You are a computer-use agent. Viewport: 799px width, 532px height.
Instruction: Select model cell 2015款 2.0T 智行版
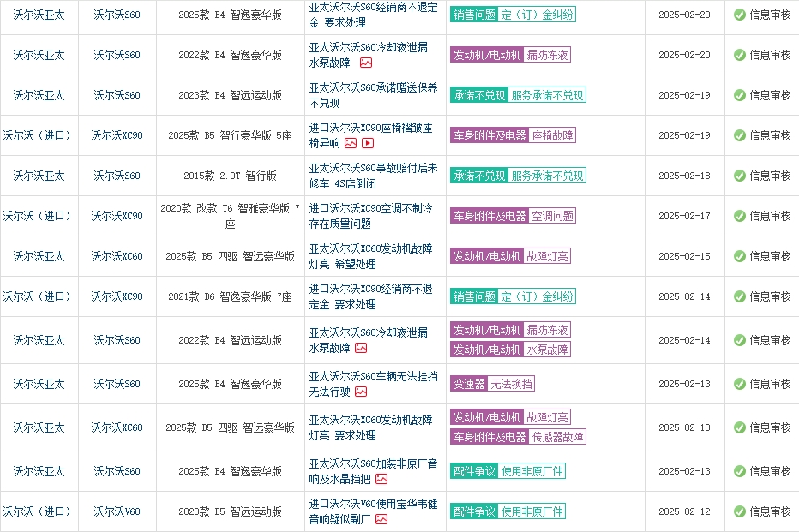pyautogui.click(x=230, y=176)
